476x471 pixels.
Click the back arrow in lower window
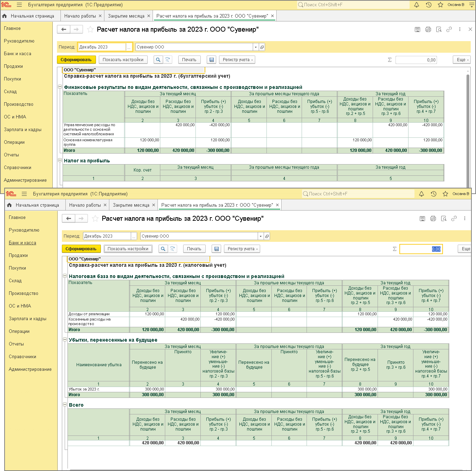(x=69, y=219)
